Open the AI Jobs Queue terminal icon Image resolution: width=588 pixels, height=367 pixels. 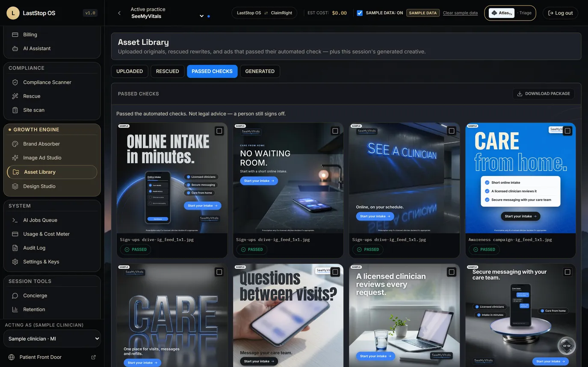(15, 220)
